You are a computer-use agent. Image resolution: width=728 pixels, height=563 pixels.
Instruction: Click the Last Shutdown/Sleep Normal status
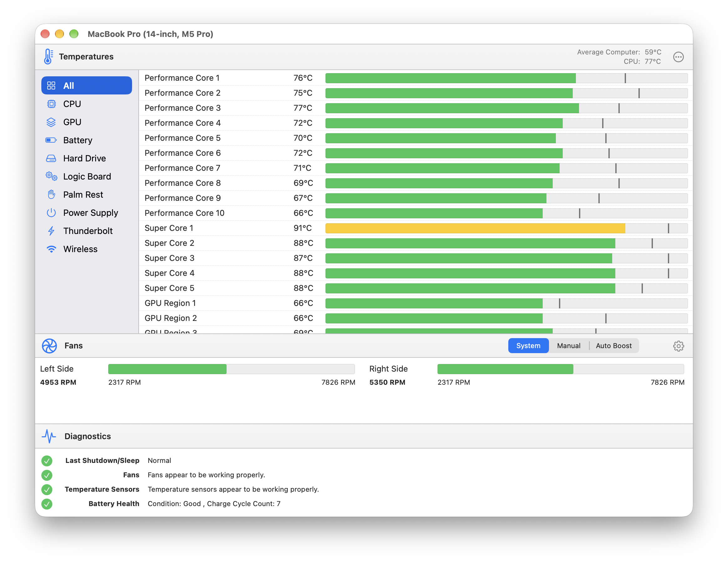(x=159, y=461)
